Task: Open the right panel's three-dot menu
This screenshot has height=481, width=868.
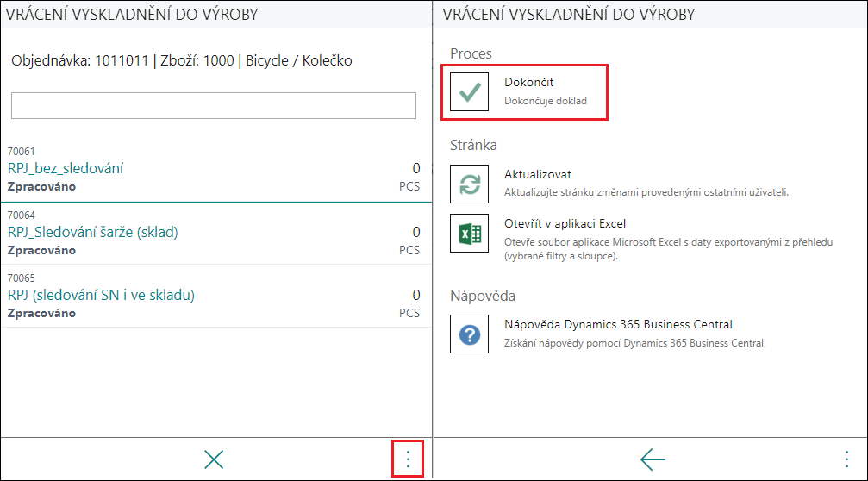Action: coord(846,459)
